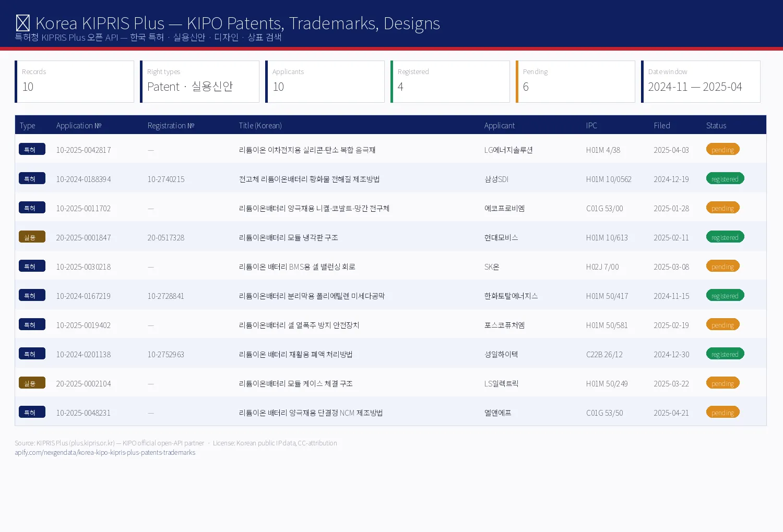Click pending badge for 에코프로비엠 row
This screenshot has width=783, height=532.
click(x=723, y=208)
